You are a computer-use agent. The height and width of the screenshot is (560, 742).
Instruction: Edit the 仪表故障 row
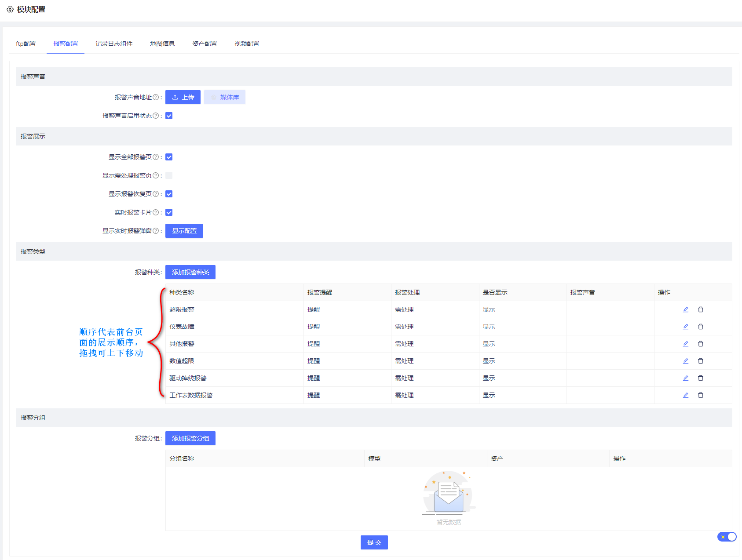click(x=685, y=327)
